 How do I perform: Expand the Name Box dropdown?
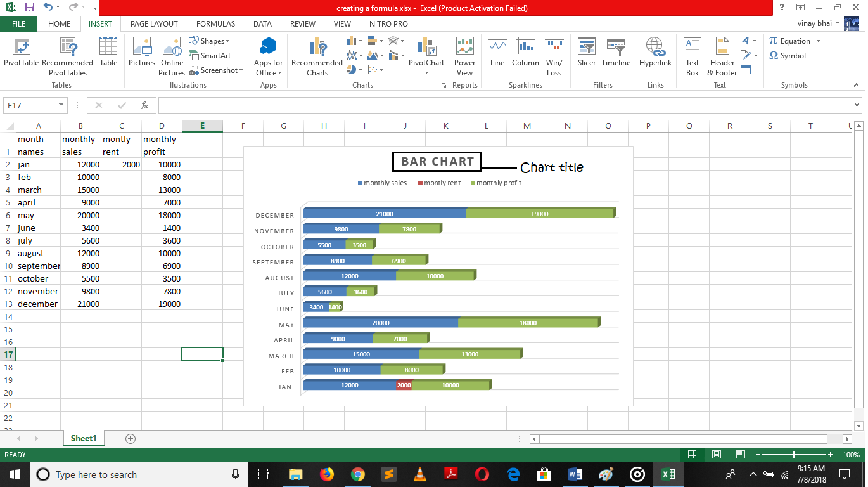(x=61, y=105)
